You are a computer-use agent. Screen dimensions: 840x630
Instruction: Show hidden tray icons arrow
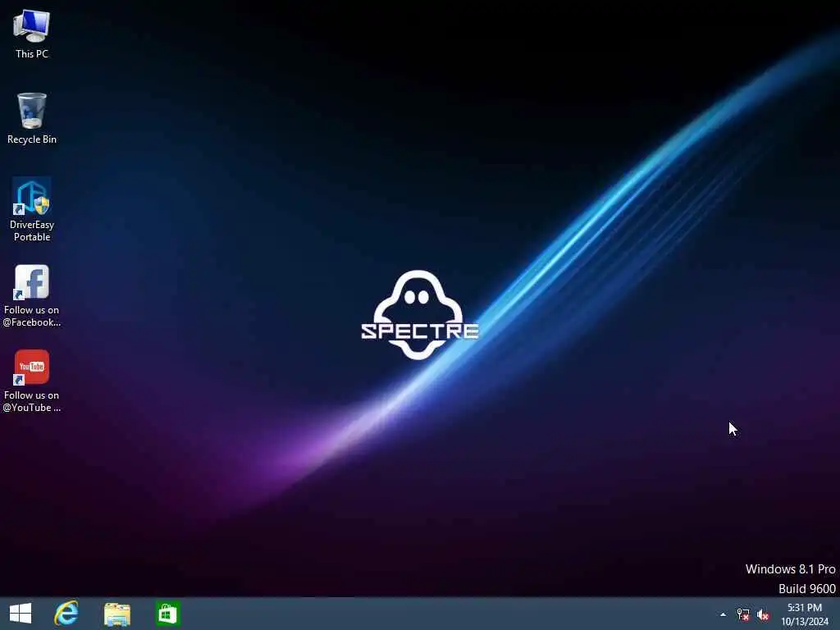coord(723,614)
